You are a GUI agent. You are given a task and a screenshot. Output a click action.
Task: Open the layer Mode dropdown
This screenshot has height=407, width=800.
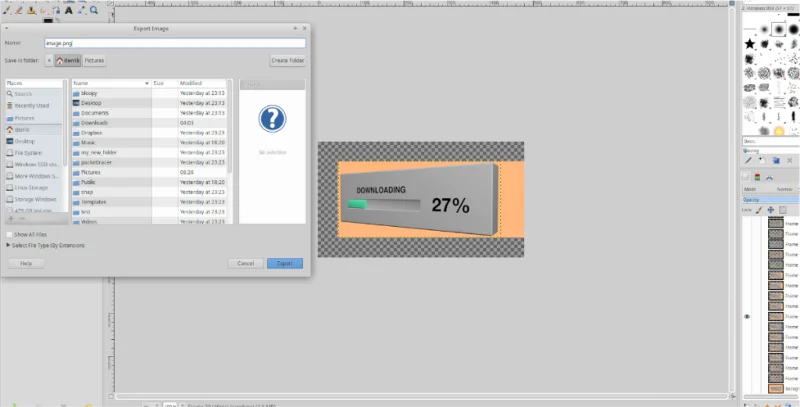pos(770,189)
